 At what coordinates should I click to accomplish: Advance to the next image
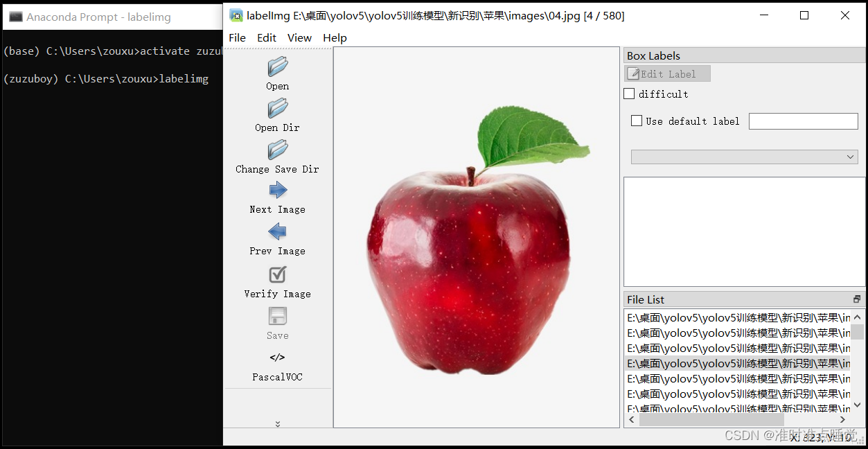[277, 190]
